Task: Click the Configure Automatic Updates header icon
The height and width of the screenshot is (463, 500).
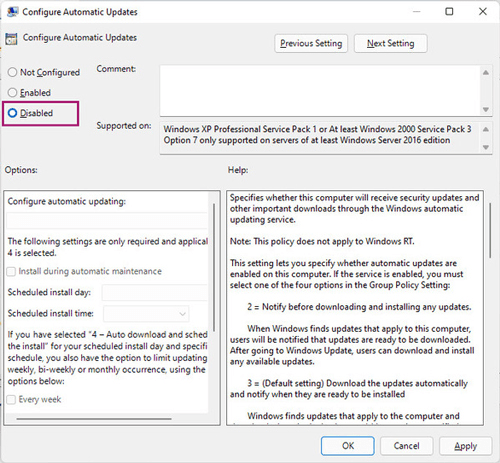Action: pyautogui.click(x=11, y=39)
